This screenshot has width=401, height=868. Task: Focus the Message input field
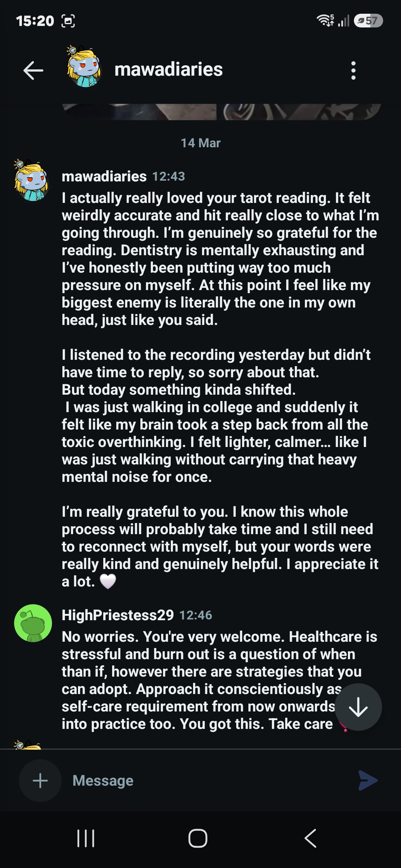coord(208,780)
